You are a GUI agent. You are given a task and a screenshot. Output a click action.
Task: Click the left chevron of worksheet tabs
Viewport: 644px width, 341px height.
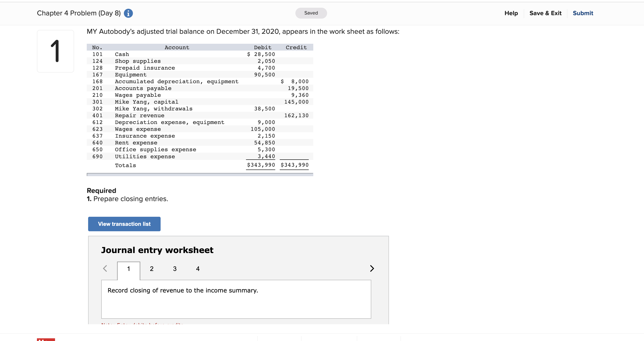click(x=105, y=268)
